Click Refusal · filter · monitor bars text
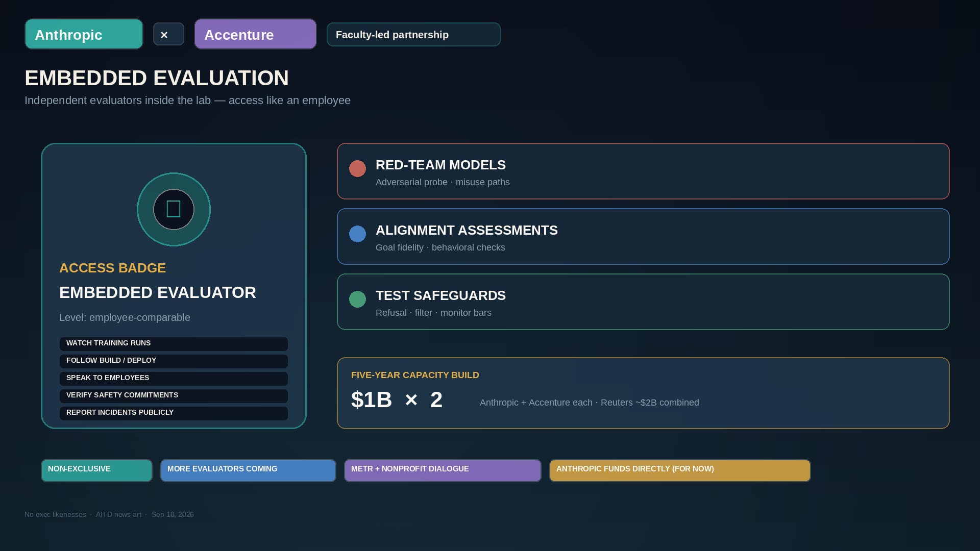The width and height of the screenshot is (980, 551). point(433,313)
